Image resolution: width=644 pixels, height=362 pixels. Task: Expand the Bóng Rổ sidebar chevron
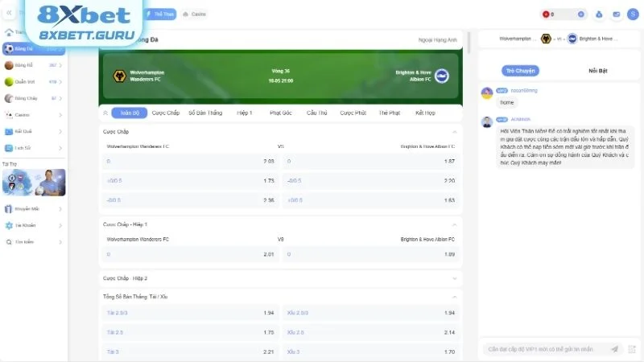click(60, 65)
